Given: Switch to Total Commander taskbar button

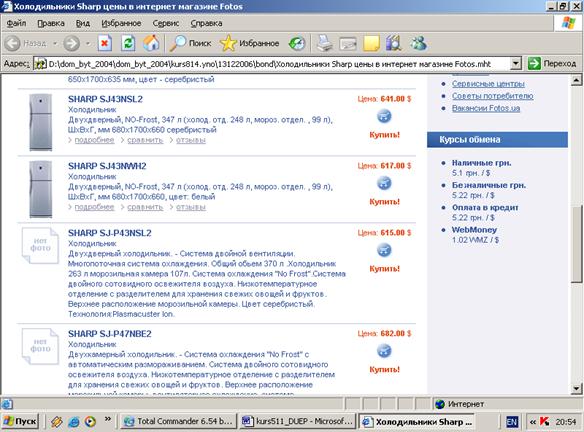Looking at the screenshot, I should point(179,421).
